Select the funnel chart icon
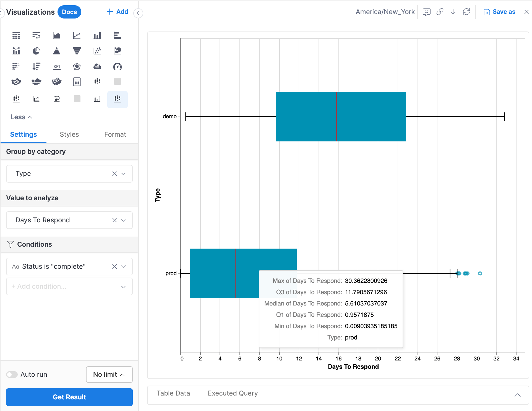The width and height of the screenshot is (532, 411). [77, 51]
